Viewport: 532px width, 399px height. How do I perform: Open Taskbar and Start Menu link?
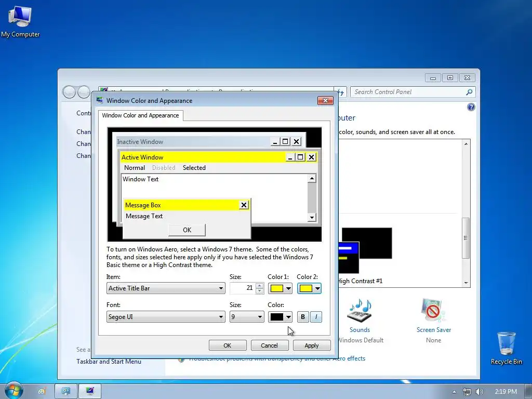pos(109,362)
